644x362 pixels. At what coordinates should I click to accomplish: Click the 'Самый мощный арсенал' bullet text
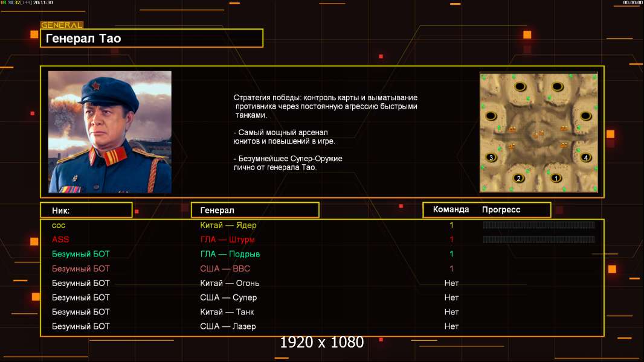[284, 137]
